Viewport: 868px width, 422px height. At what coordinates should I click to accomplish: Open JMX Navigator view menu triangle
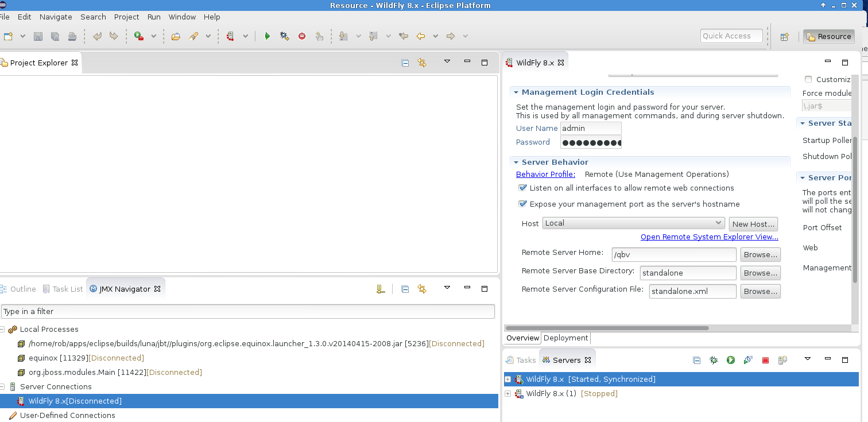point(447,288)
